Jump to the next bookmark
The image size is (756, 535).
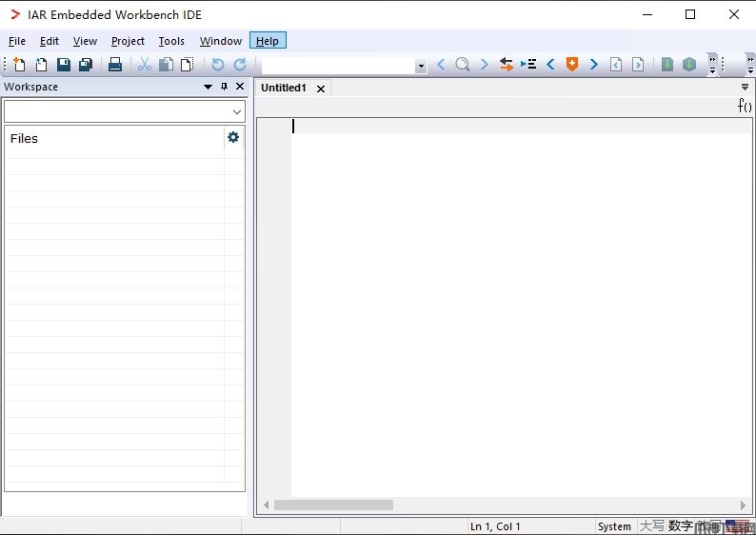coord(594,64)
